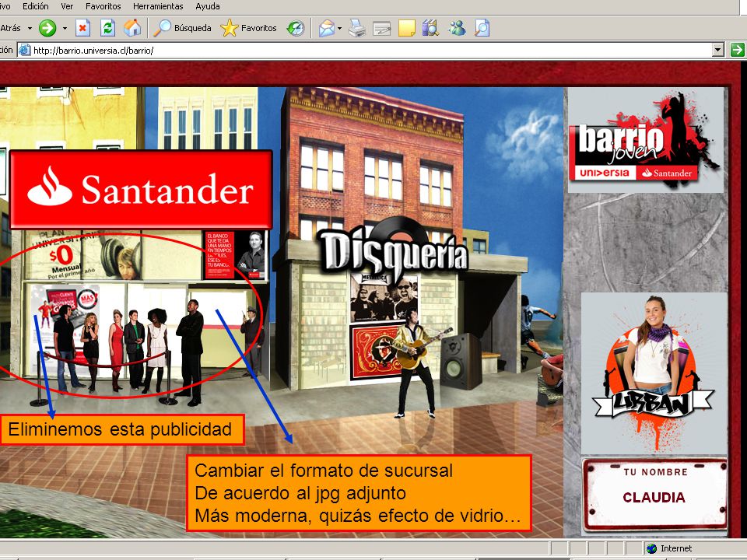
Task: Open the Búsqueda search button
Action: tap(182, 28)
